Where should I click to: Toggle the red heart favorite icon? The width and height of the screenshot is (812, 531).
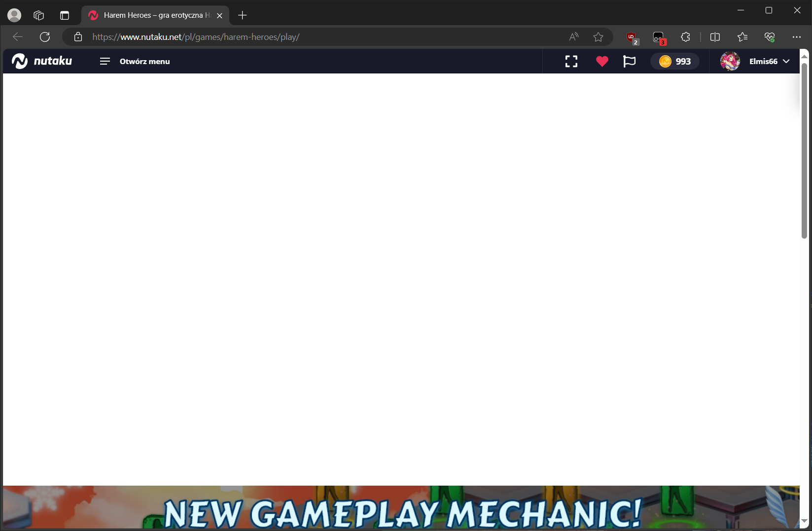602,61
